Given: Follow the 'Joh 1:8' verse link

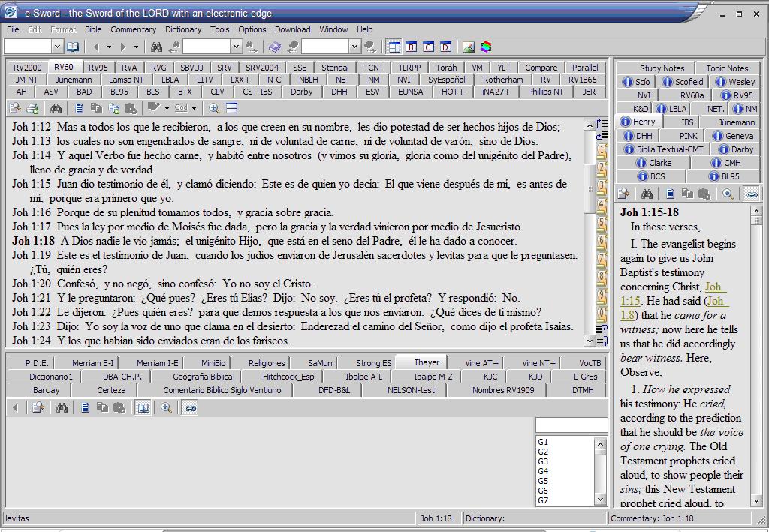Looking at the screenshot, I should pyautogui.click(x=674, y=308).
